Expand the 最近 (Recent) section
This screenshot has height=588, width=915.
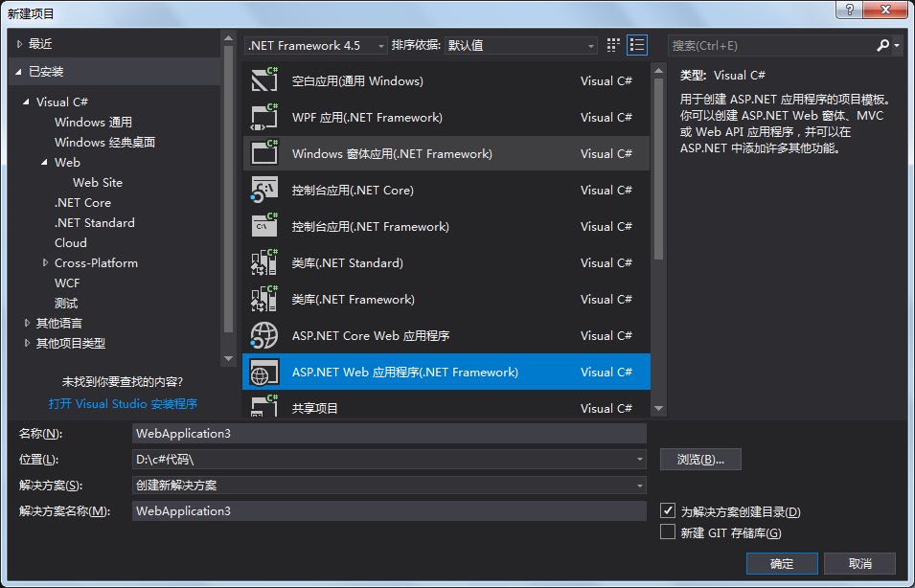pyautogui.click(x=20, y=44)
